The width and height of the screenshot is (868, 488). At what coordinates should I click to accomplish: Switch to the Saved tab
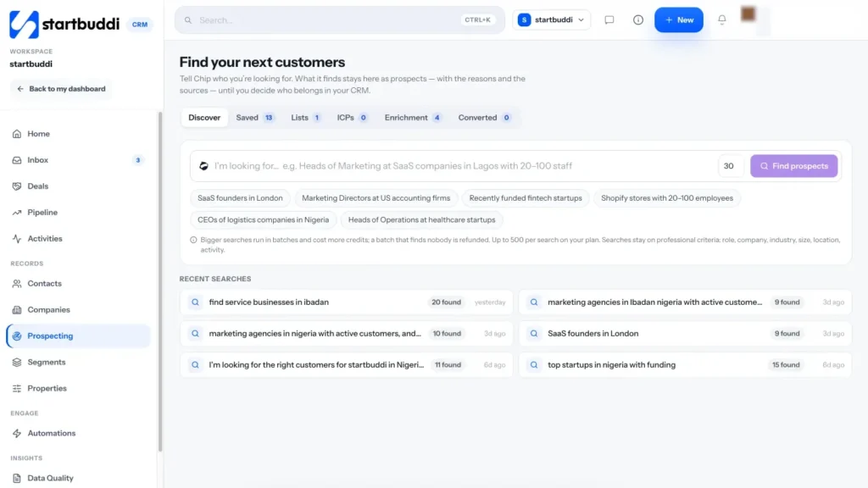254,117
